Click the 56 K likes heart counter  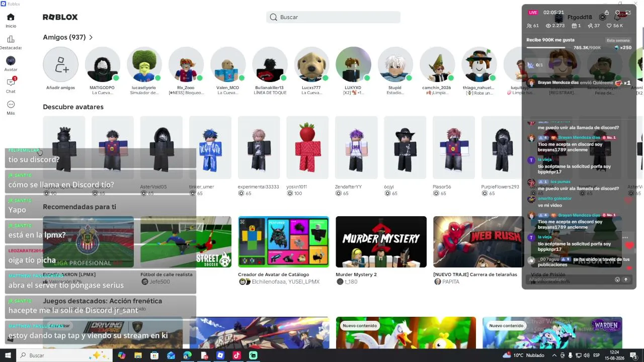coord(615,26)
